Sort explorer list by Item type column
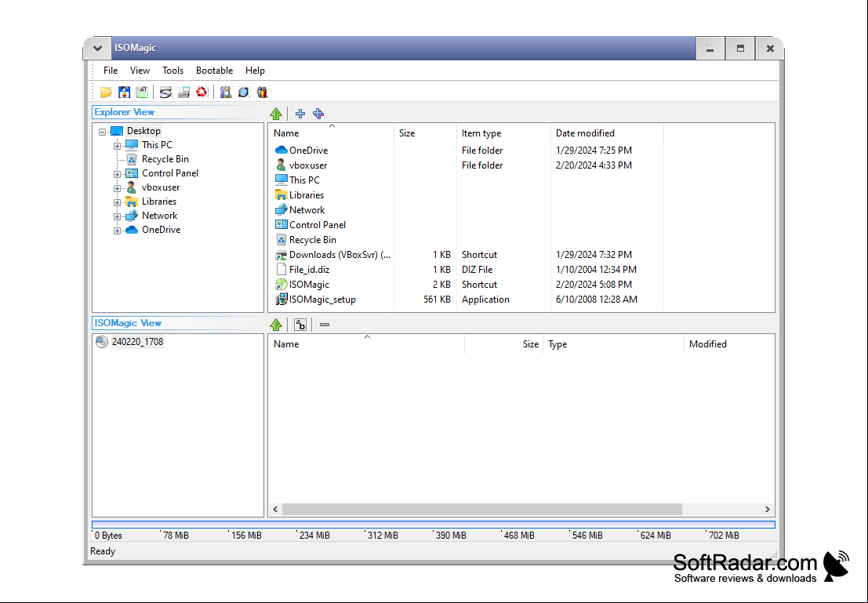 pyautogui.click(x=503, y=133)
